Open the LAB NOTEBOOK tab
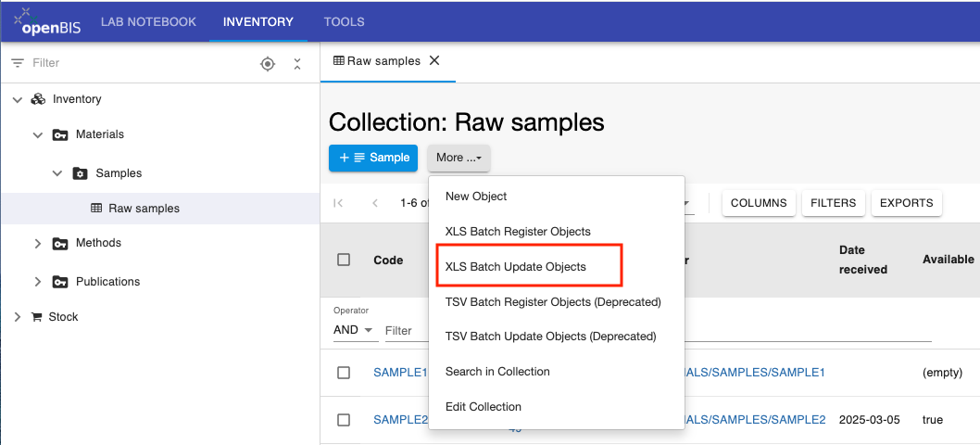This screenshot has height=445, width=980. pos(149,22)
